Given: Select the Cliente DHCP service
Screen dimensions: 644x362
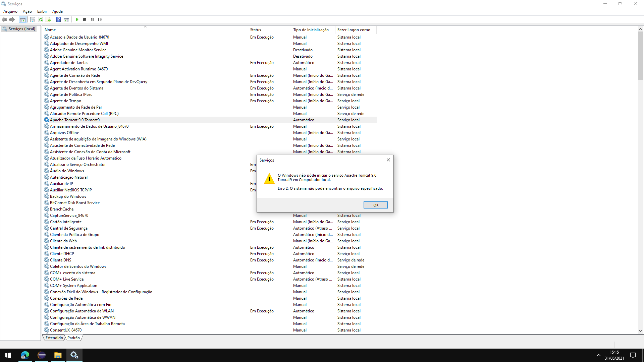Looking at the screenshot, I should click(x=210, y=254).
